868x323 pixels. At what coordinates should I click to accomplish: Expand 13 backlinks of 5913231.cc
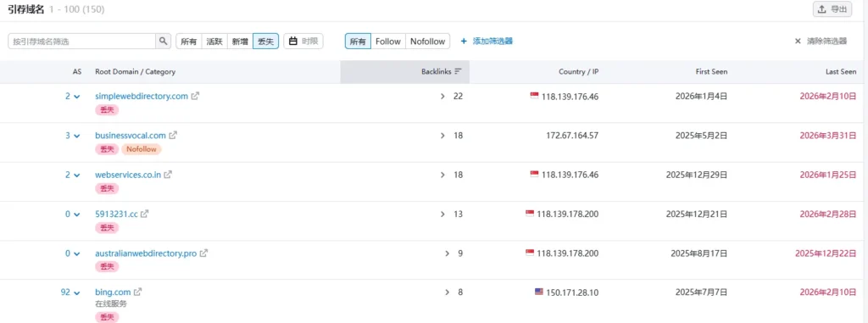442,214
